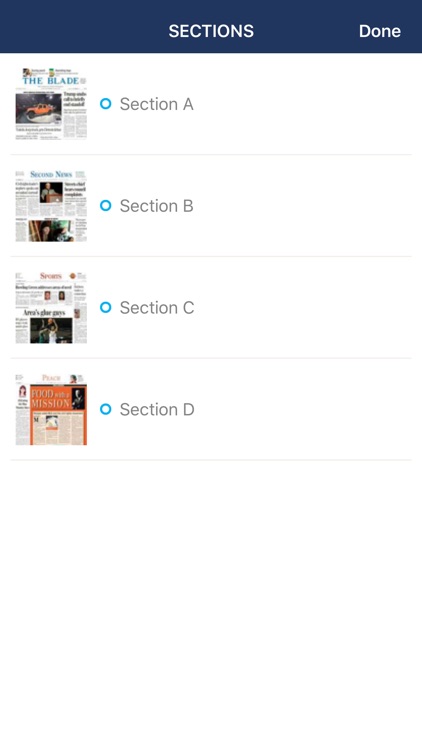The width and height of the screenshot is (422, 750).
Task: Click the SECTIONS header title
Action: (x=211, y=31)
